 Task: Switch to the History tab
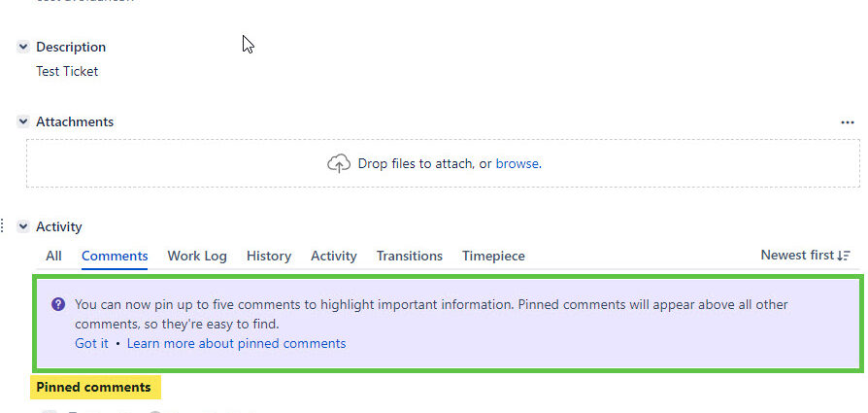pyautogui.click(x=269, y=257)
